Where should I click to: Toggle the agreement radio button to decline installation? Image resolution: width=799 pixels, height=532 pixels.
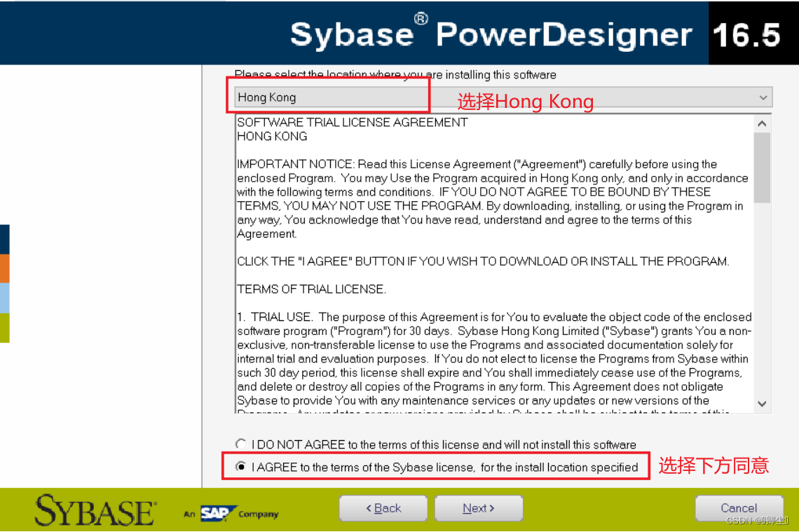click(x=241, y=444)
